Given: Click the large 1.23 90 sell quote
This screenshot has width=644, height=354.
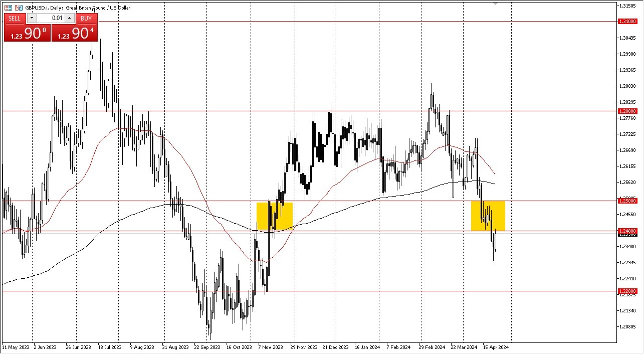Looking at the screenshot, I should click(x=28, y=33).
